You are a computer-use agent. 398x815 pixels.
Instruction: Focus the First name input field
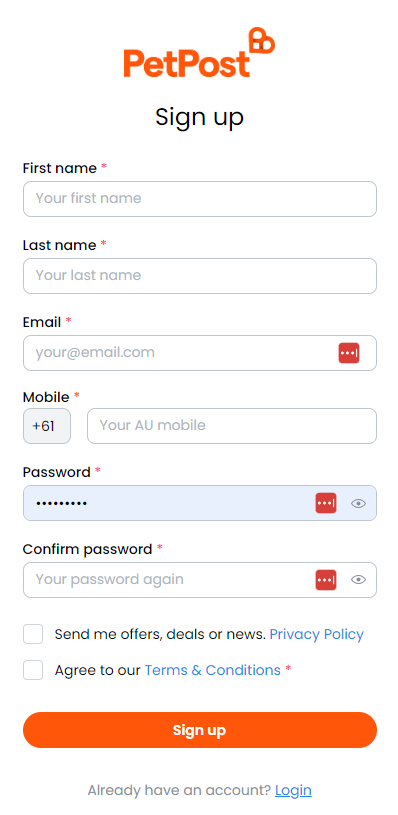click(x=200, y=199)
